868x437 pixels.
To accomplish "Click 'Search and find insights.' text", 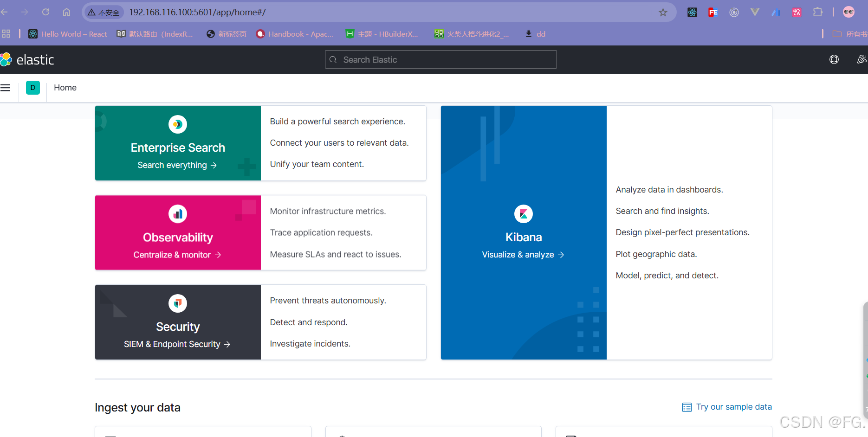I will coord(662,211).
